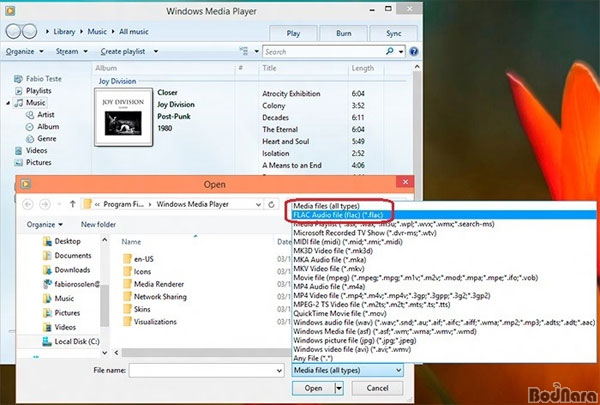This screenshot has height=405, width=600.
Task: Choose QuickTime Movie file (*.mov) filter
Action: 444,314
